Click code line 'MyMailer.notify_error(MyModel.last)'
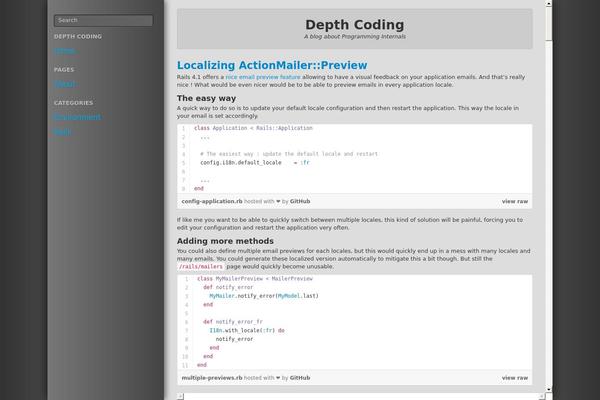Screen dimensions: 600x400 264,296
